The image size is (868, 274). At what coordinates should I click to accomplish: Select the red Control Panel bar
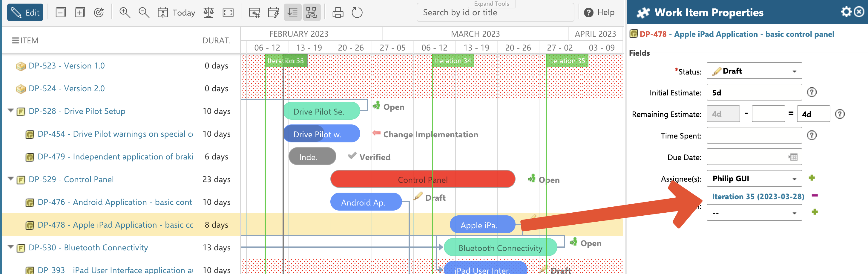point(423,179)
